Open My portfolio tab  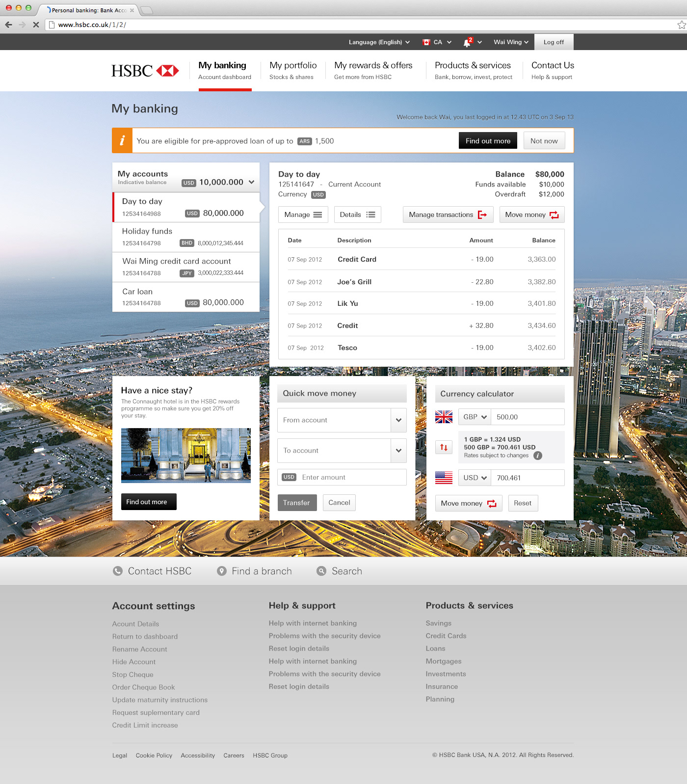(x=293, y=70)
